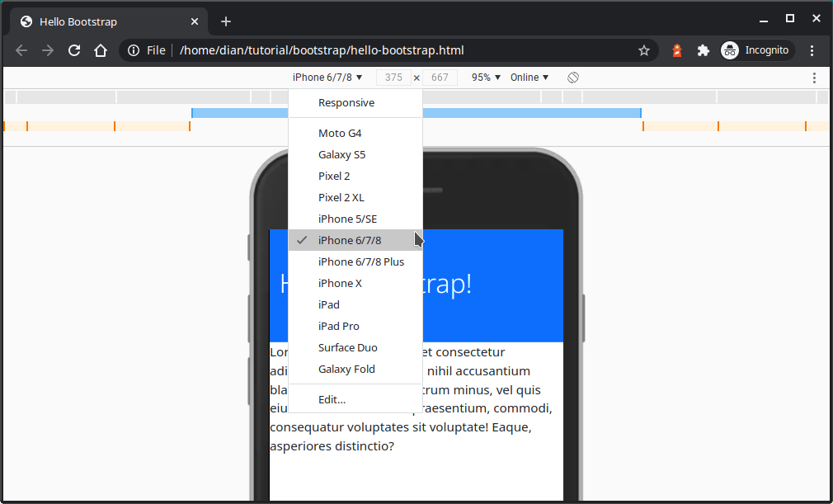Open the Extensions puzzle icon

704,50
